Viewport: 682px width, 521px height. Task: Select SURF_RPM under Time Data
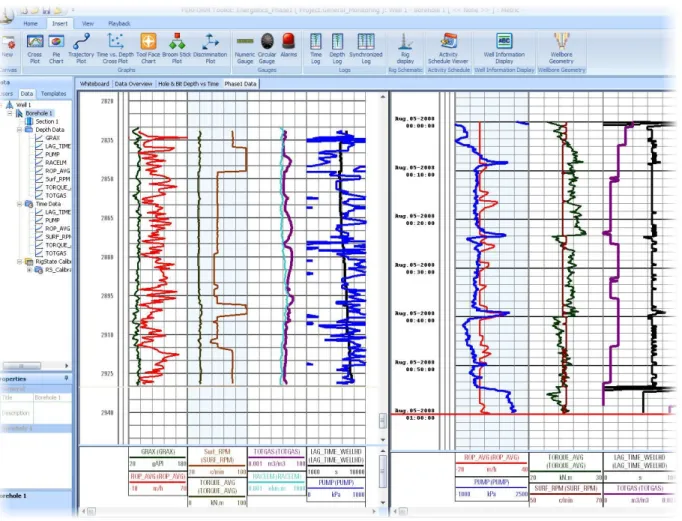pyautogui.click(x=58, y=237)
